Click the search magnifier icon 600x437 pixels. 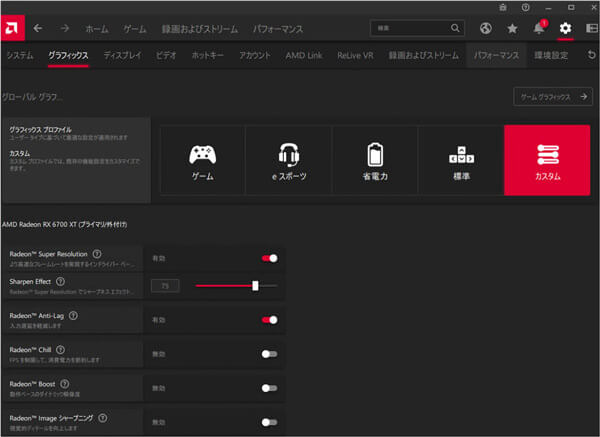455,28
